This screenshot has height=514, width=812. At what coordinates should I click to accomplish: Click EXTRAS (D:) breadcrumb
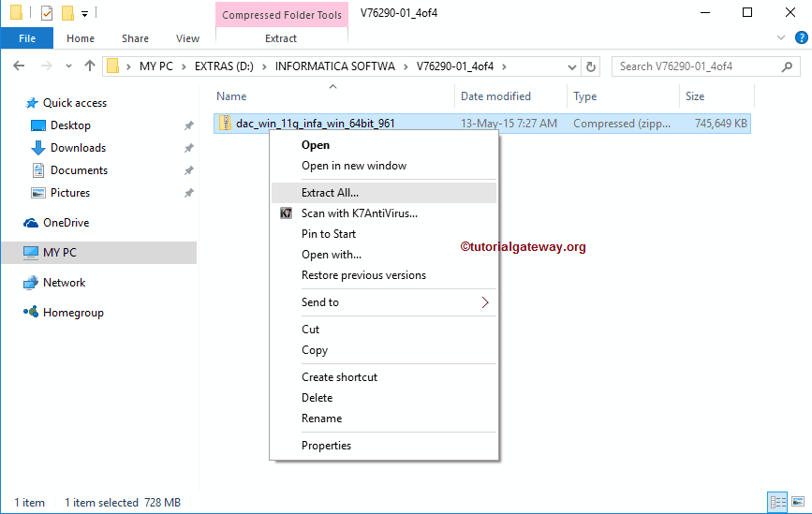tap(224, 66)
